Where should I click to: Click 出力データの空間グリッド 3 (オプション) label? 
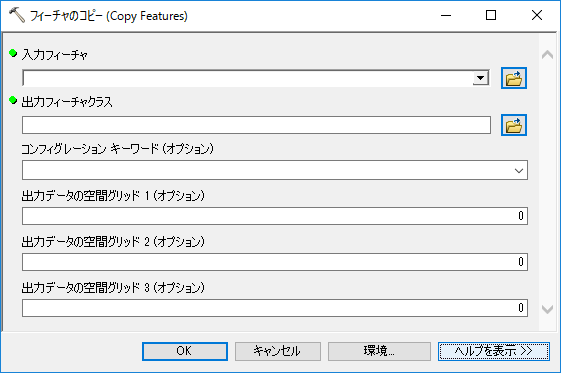[x=113, y=288]
